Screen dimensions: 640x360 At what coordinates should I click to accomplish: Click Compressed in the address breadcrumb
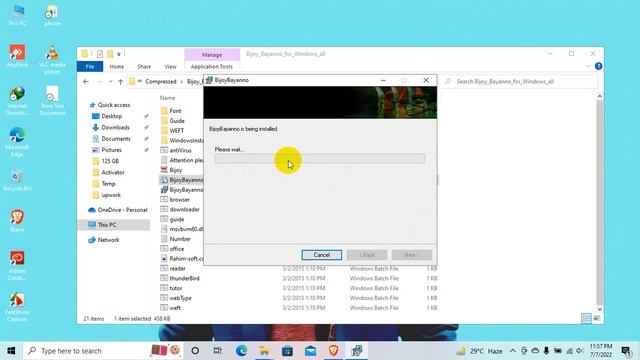pos(161,82)
